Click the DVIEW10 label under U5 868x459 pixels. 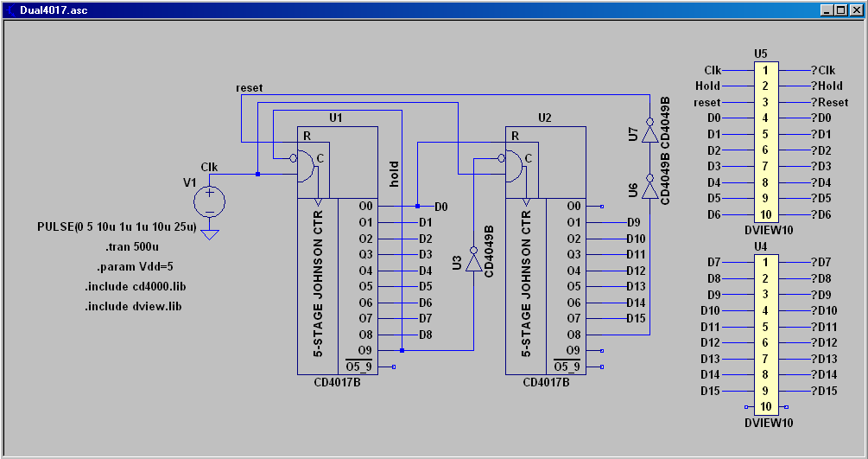[x=769, y=230]
